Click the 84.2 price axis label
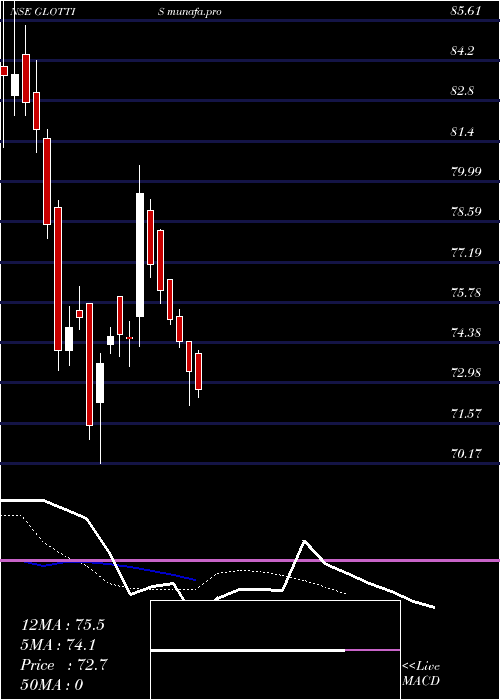The image size is (500, 700). pos(464,51)
